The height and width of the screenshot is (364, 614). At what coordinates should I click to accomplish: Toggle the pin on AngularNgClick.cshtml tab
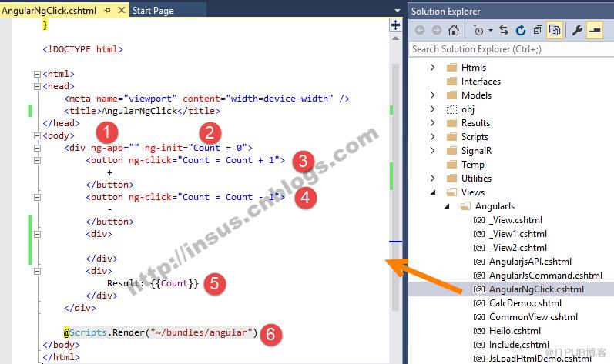107,11
